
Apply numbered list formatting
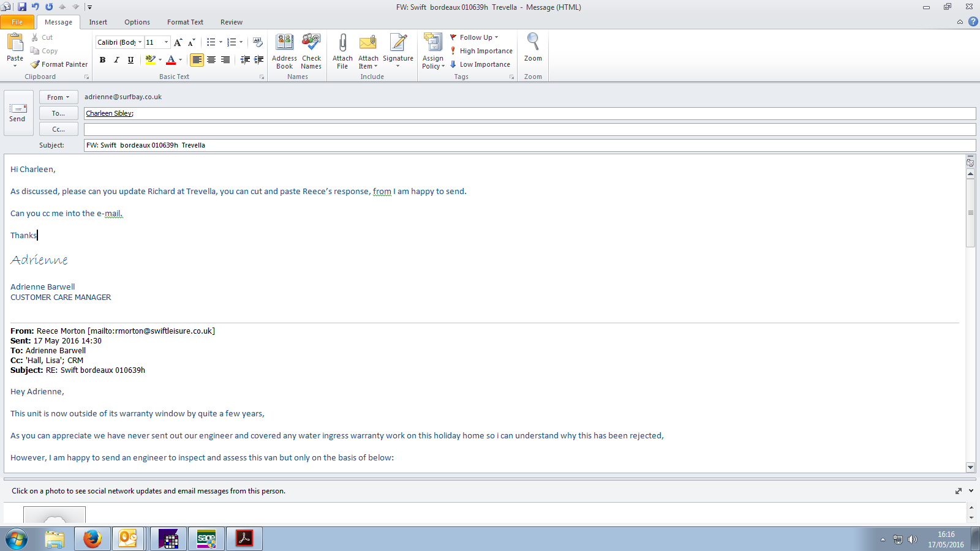[x=231, y=42]
